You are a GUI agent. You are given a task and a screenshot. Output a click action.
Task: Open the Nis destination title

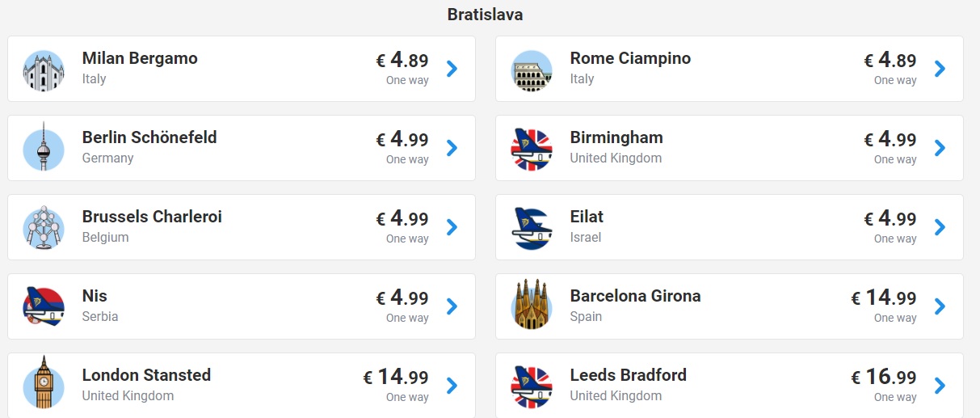click(95, 296)
